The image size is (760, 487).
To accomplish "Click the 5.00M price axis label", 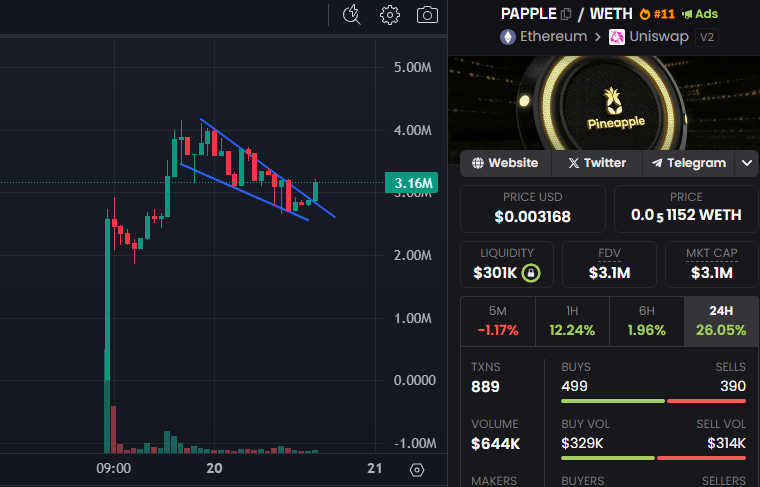I will (413, 67).
